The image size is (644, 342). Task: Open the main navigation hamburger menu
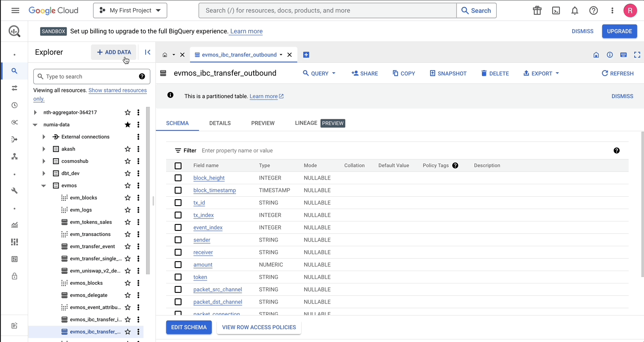pyautogui.click(x=15, y=11)
